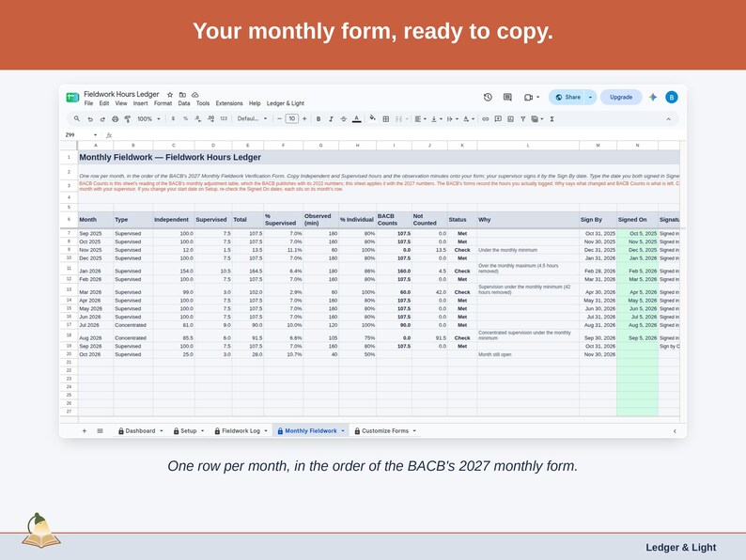Open the Data menu
This screenshot has width=746, height=560.
point(184,103)
